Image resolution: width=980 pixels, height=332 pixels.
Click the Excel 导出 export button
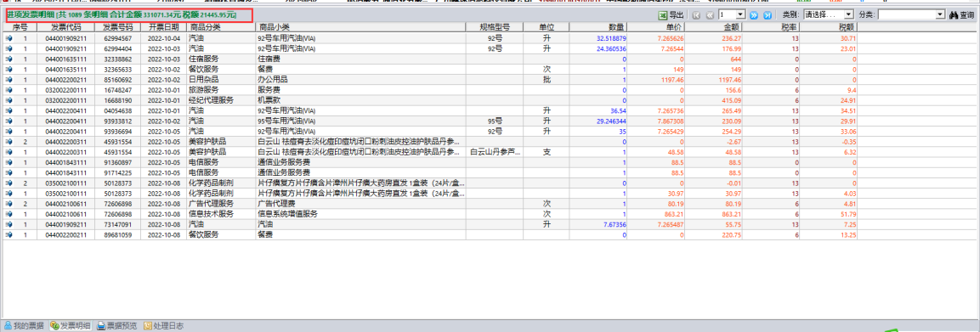click(x=671, y=14)
